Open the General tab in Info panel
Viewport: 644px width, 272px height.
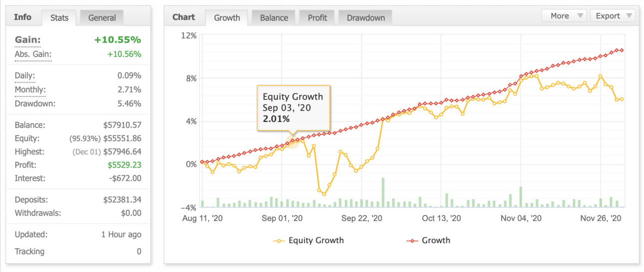pos(102,18)
